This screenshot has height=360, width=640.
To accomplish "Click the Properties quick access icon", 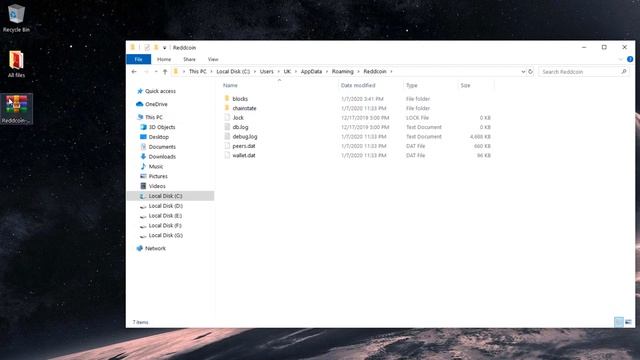I will (147, 47).
